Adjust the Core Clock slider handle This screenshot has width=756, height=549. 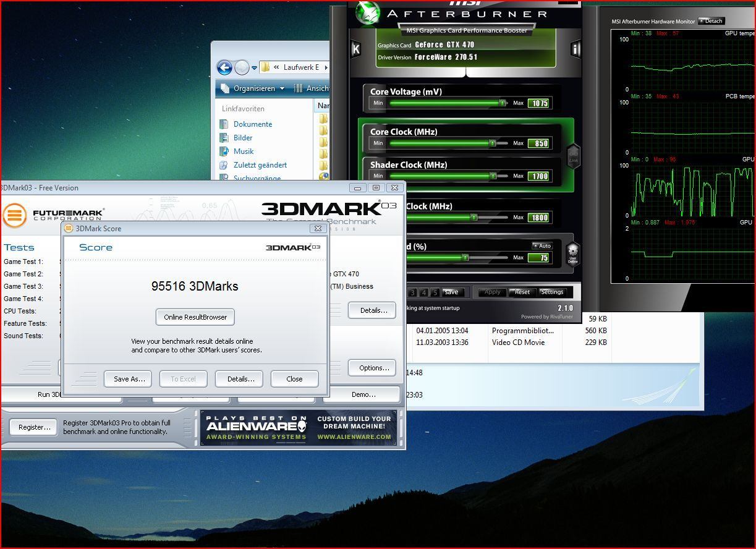click(x=493, y=143)
